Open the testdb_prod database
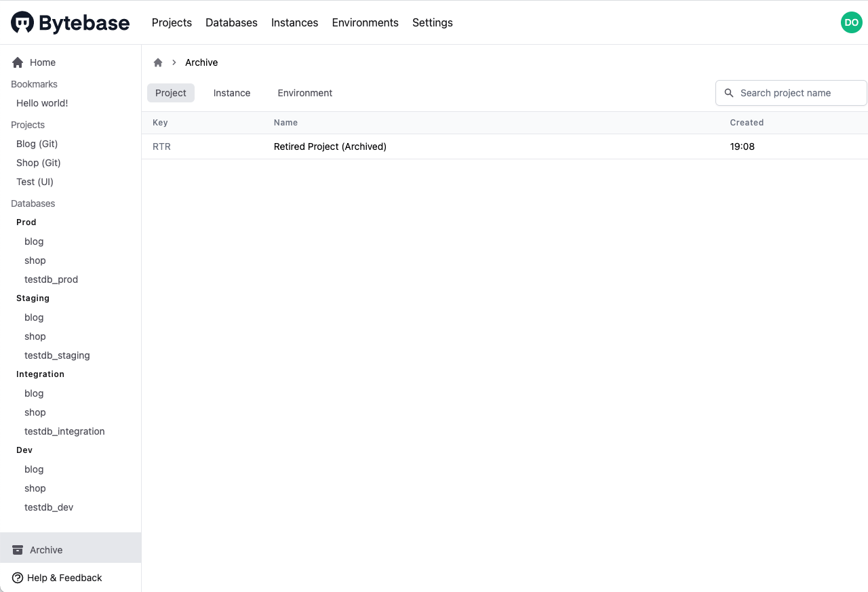 pos(51,279)
